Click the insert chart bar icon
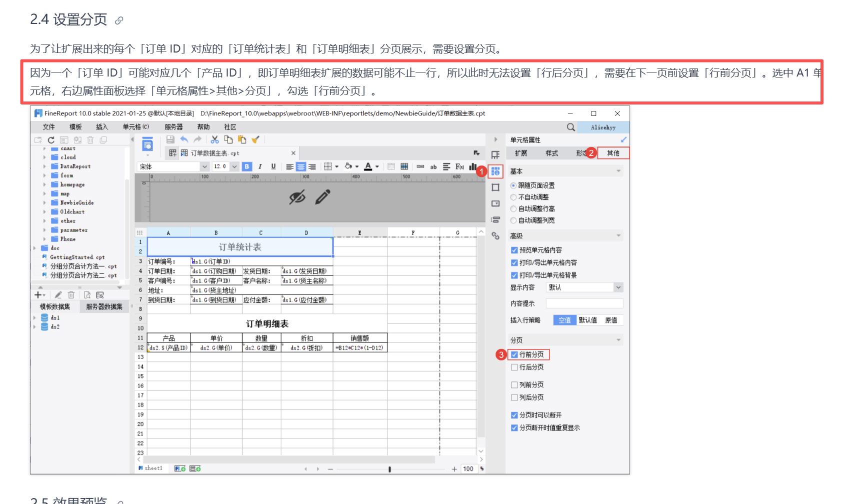This screenshot has height=504, width=843. [472, 166]
